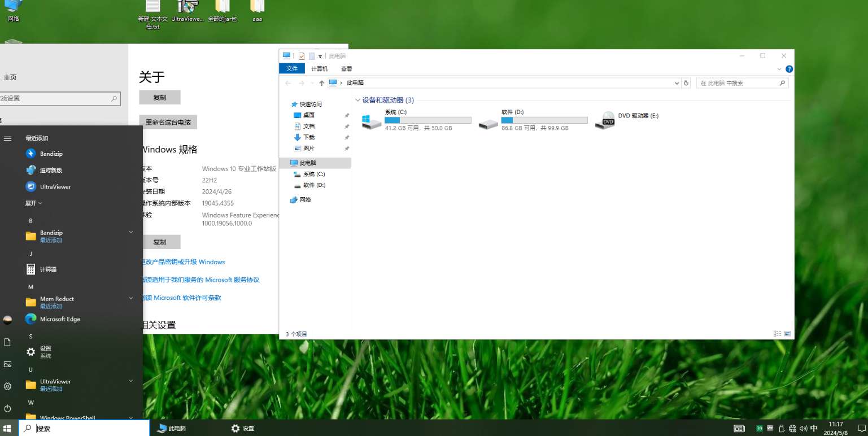
Task: Click the 系统 (C:) drive capacity bar
Action: pos(428,120)
